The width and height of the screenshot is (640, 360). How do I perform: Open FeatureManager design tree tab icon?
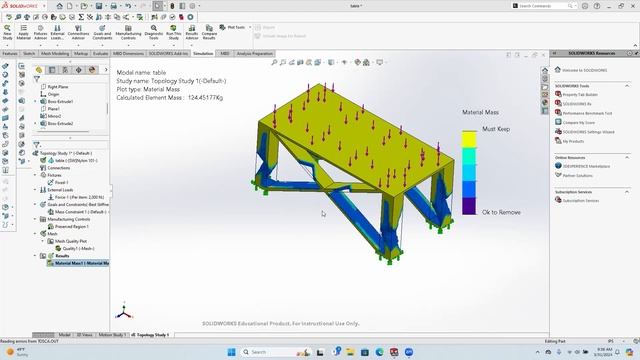tap(39, 70)
